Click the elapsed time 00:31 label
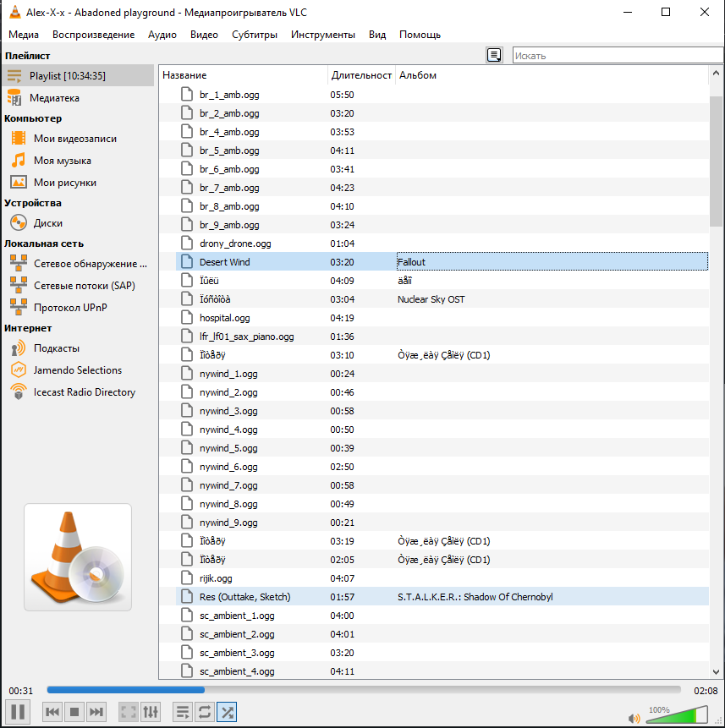The width and height of the screenshot is (725, 728). tap(21, 691)
